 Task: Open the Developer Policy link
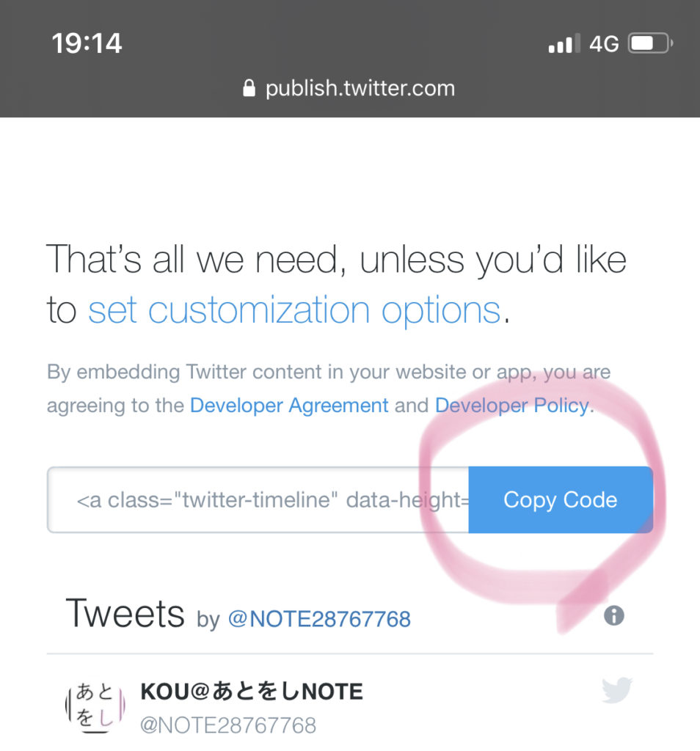coord(511,406)
